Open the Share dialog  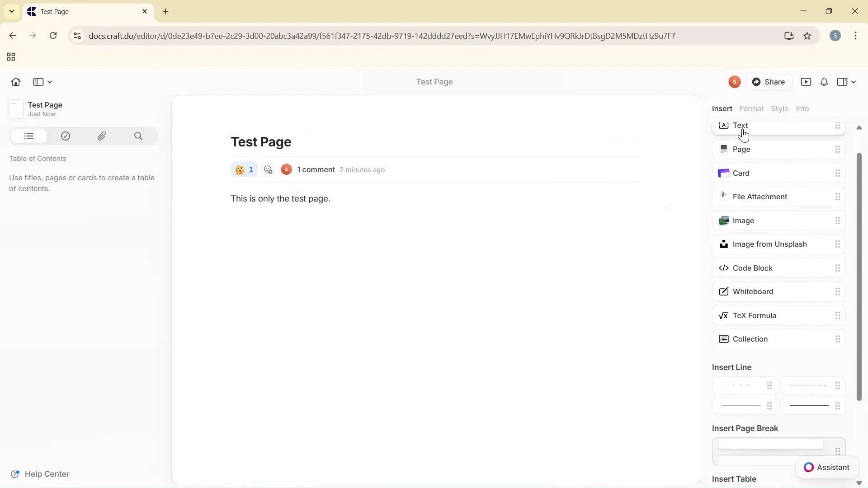click(x=769, y=82)
